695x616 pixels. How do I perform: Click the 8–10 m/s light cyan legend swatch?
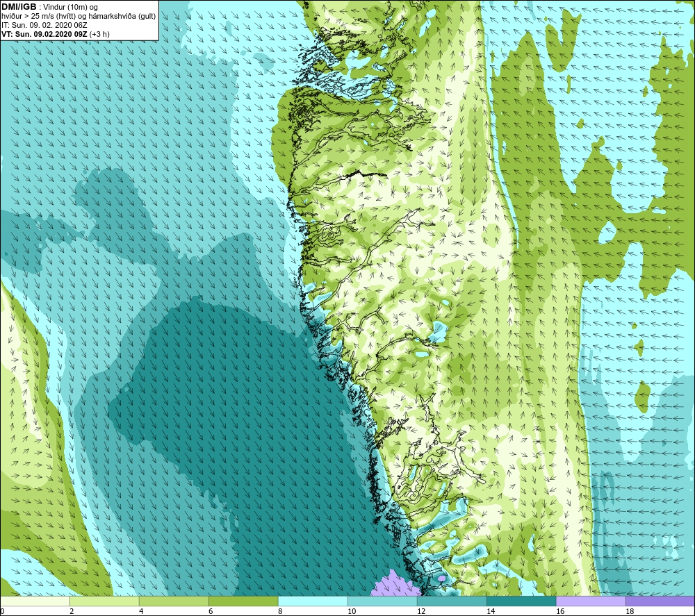click(x=313, y=601)
